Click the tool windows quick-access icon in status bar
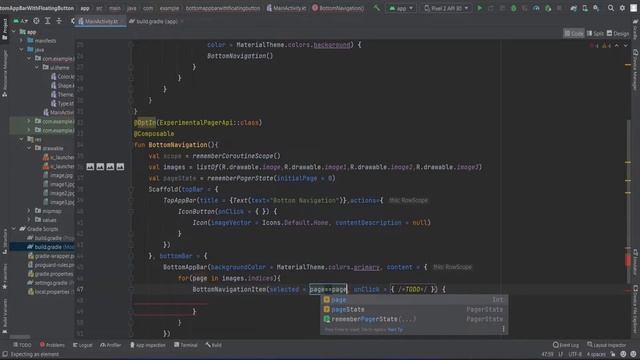Screen dimensions: 640x360 [4, 354]
